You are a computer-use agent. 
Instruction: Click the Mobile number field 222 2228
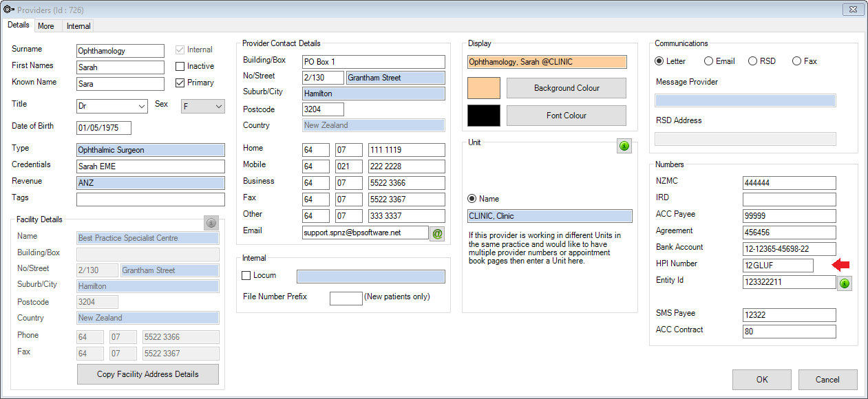407,166
